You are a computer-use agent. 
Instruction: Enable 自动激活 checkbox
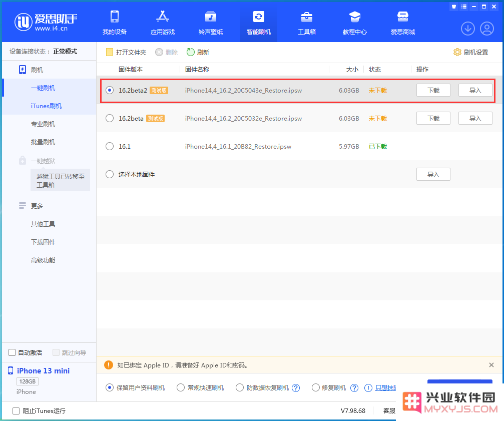[x=12, y=352]
